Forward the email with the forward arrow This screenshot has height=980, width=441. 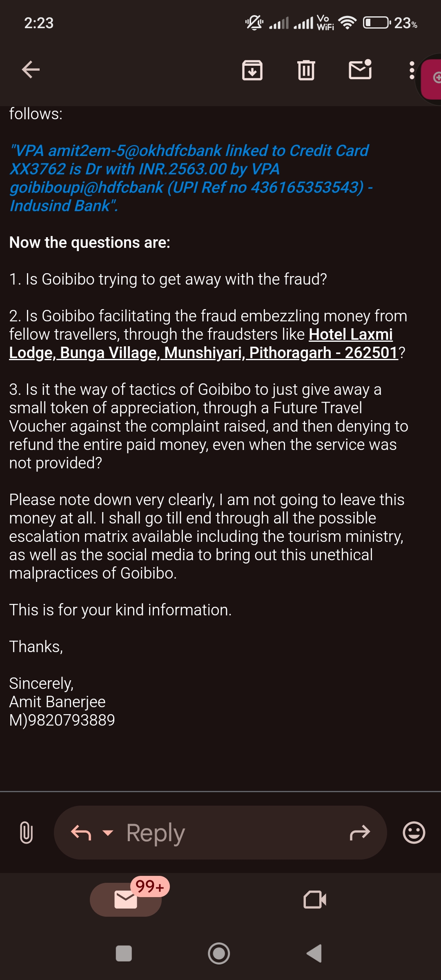coord(360,833)
